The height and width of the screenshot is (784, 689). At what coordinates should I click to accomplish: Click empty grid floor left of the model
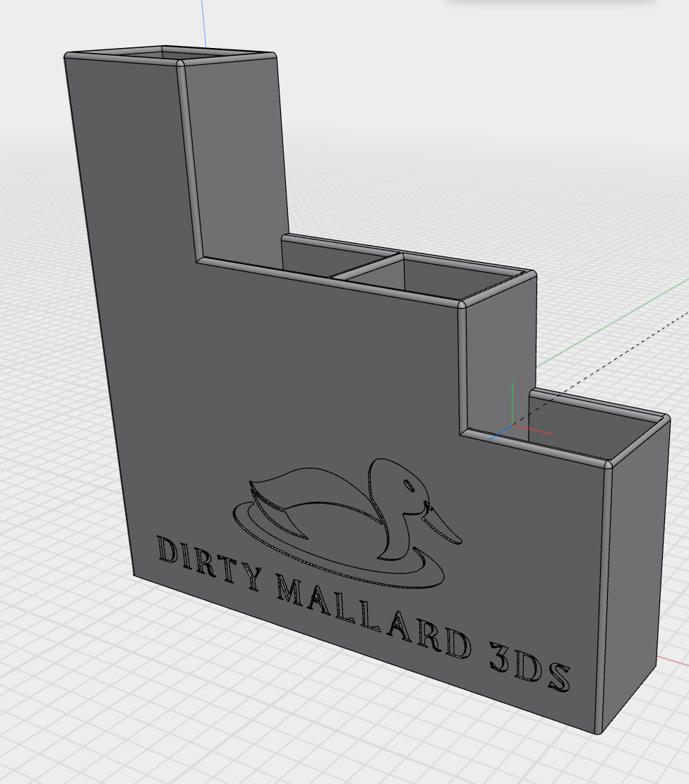[56, 494]
